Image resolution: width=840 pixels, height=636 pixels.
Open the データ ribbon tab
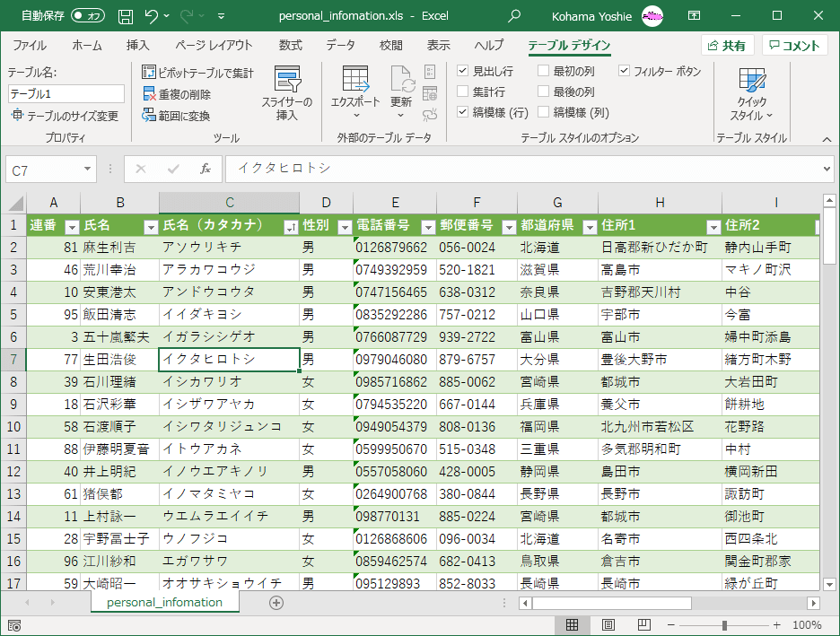pyautogui.click(x=340, y=46)
